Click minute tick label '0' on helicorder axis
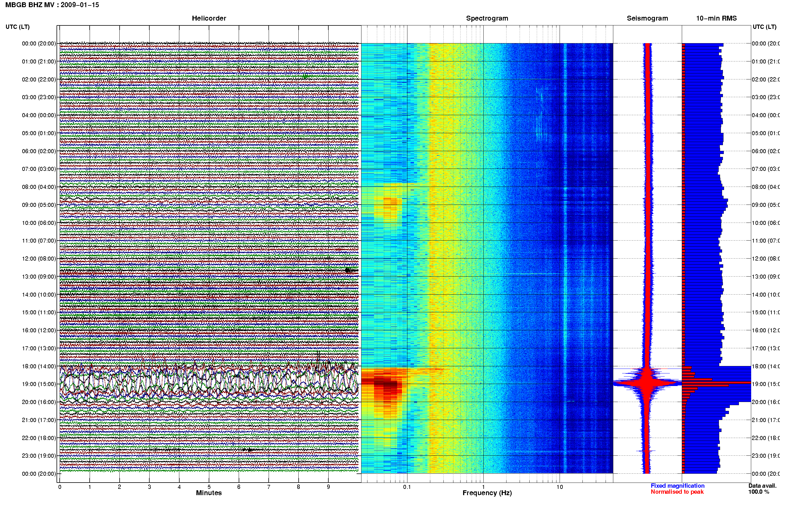 pos(60,487)
